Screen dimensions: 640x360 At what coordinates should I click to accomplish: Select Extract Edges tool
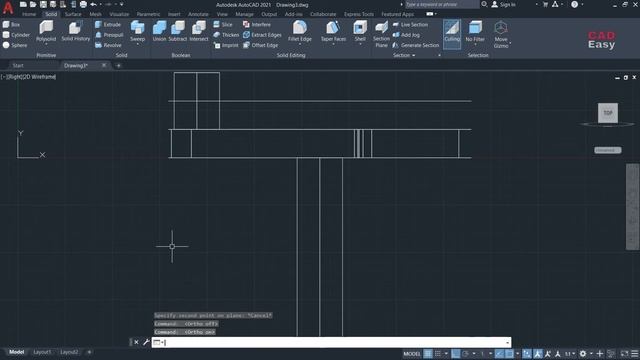point(262,35)
